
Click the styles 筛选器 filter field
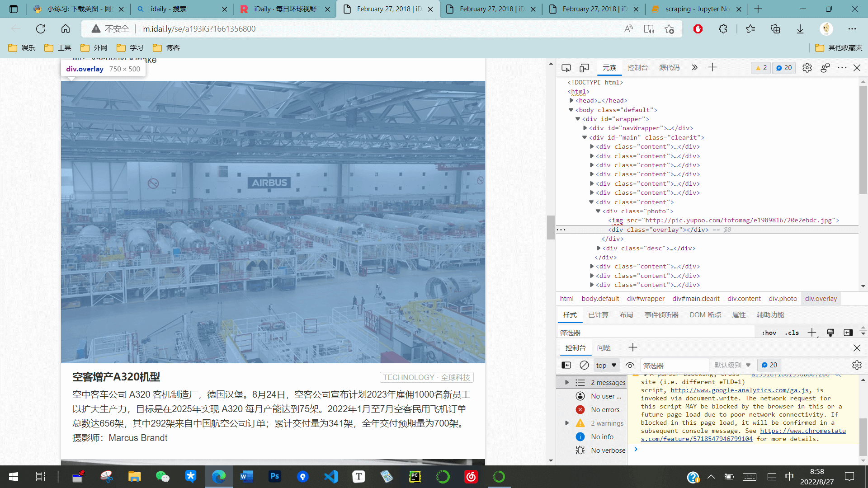point(656,333)
